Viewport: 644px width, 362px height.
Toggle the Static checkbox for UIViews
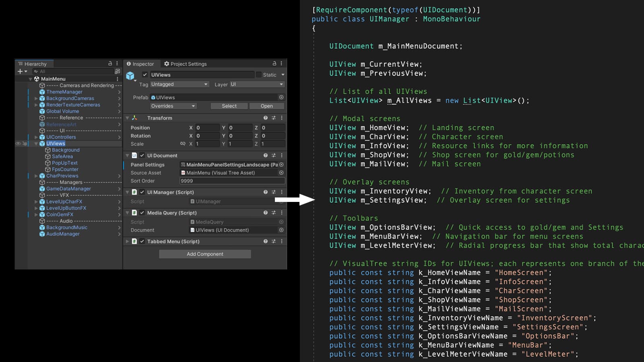[x=258, y=74]
